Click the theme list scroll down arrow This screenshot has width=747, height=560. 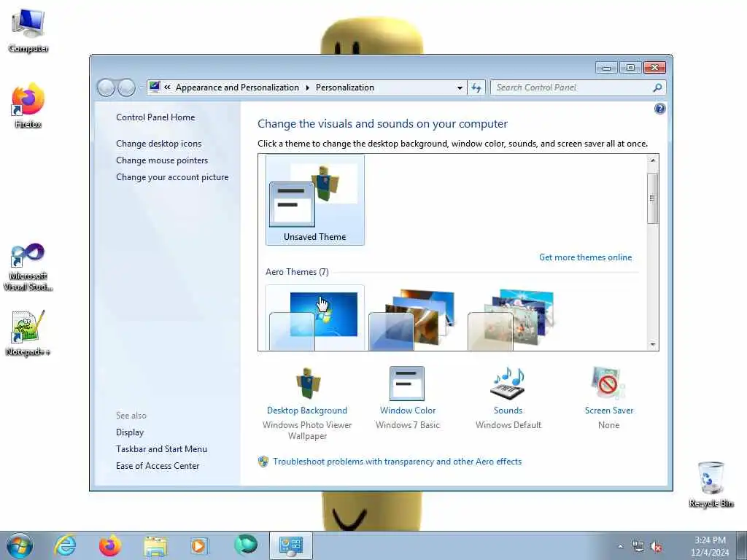[x=653, y=344]
